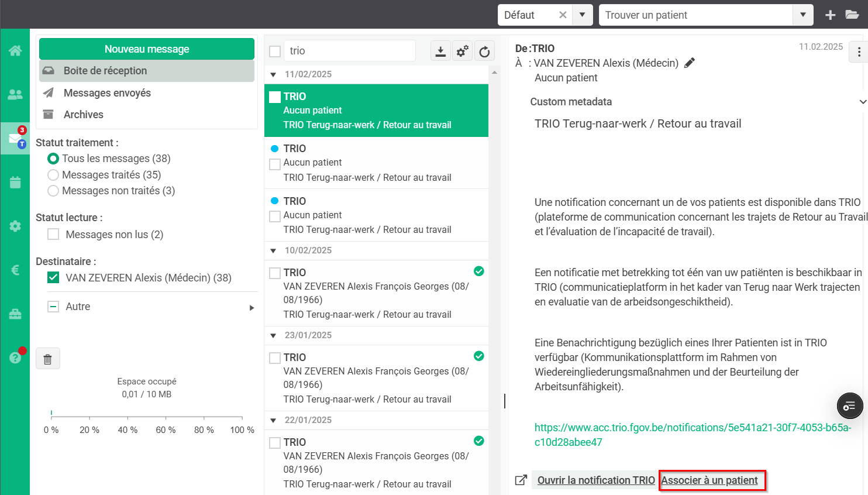Check the 10/02/2025 TRIO message checkbox
The width and height of the screenshot is (868, 495).
[275, 273]
